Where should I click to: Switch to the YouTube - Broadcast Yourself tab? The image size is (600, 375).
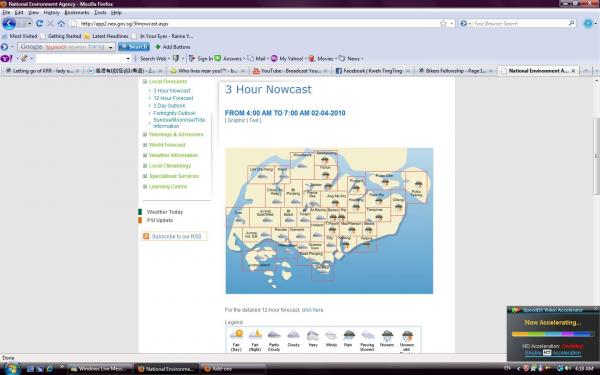(x=291, y=71)
